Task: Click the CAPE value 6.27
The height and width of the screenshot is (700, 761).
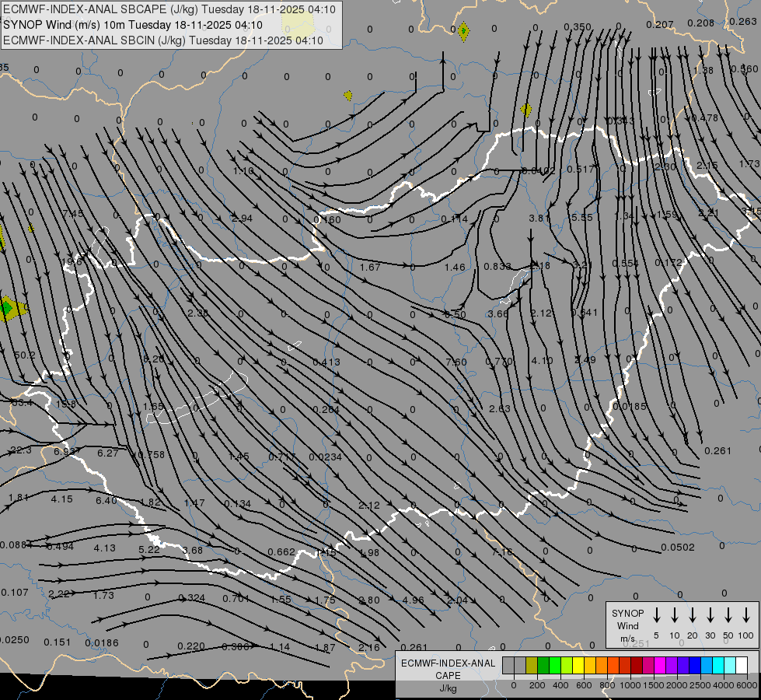Action: 108,453
